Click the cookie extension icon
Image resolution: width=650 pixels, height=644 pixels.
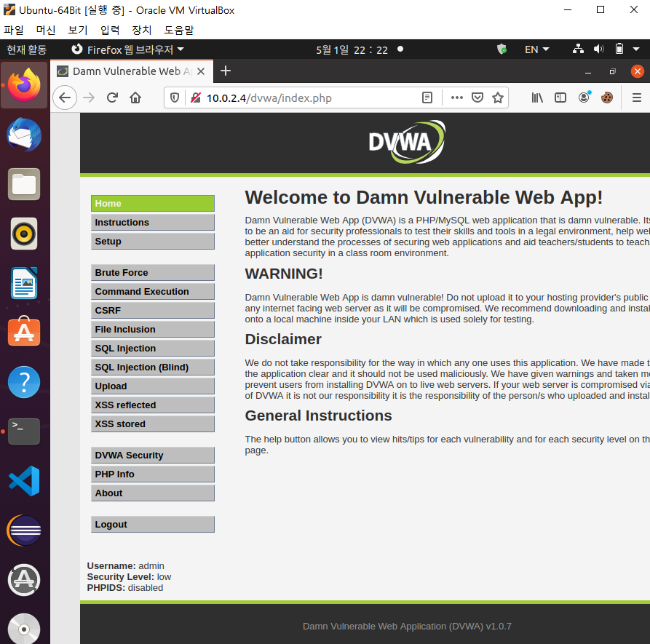(x=607, y=98)
